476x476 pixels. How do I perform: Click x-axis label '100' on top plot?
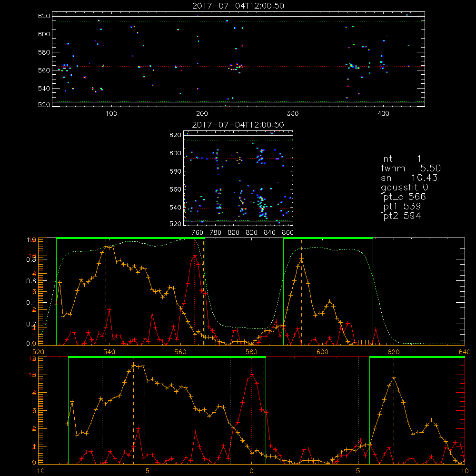[x=111, y=114]
